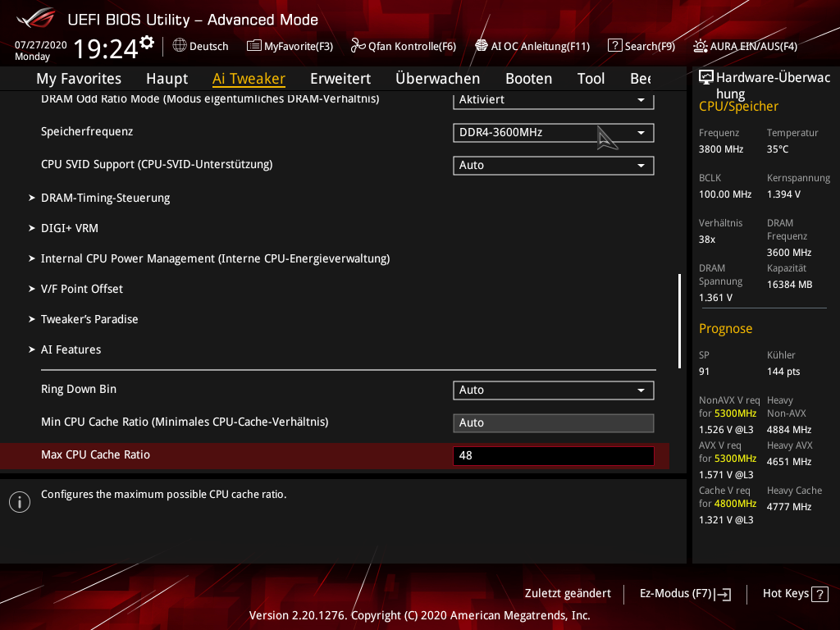Click the CPU/Speicher heading

pyautogui.click(x=738, y=107)
